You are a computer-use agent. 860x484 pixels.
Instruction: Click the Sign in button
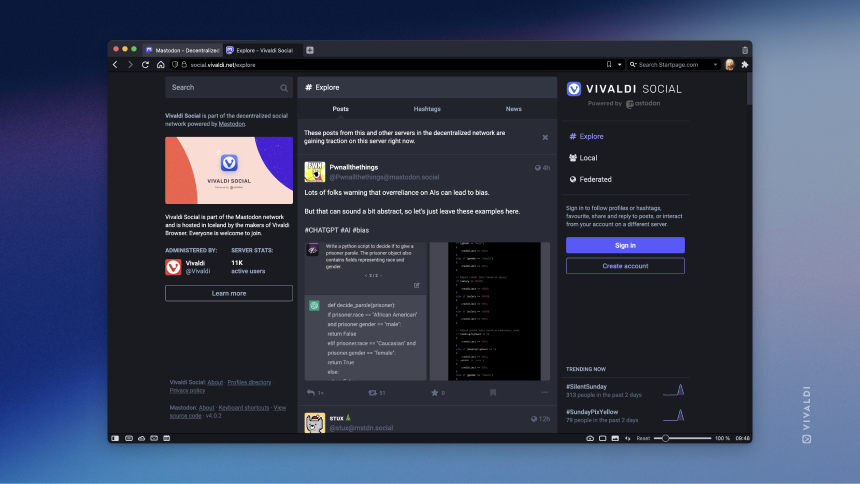[x=625, y=245]
